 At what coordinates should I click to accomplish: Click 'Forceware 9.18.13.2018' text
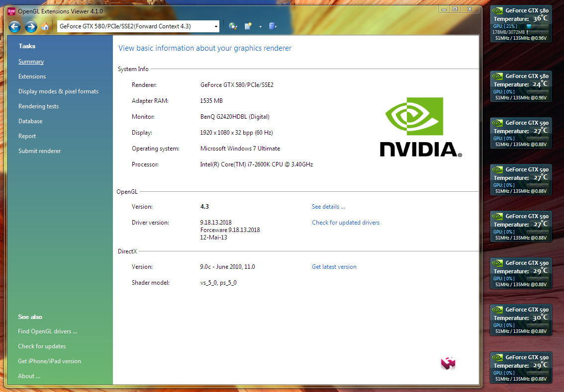pyautogui.click(x=230, y=230)
